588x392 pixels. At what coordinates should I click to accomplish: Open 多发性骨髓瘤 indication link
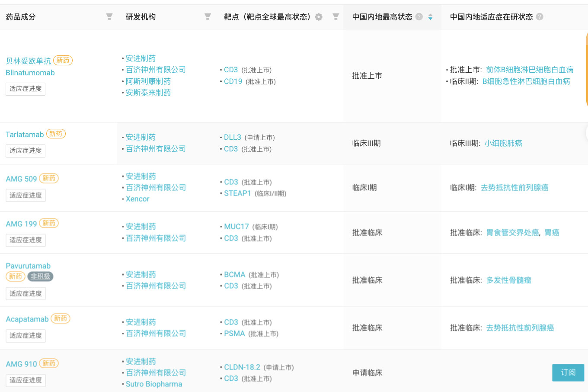pos(509,280)
